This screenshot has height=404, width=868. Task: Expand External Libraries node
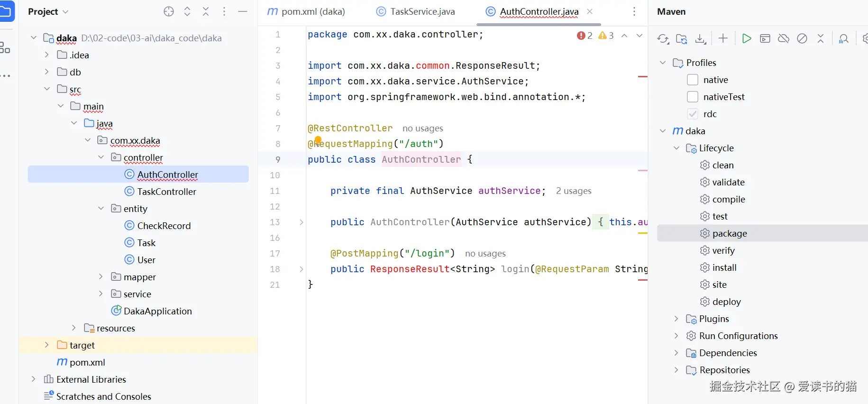[33, 379]
